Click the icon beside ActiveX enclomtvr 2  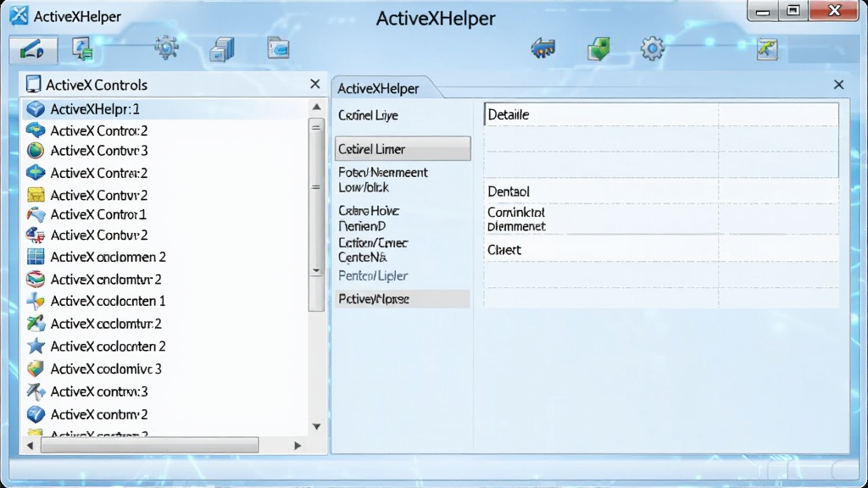(x=36, y=279)
